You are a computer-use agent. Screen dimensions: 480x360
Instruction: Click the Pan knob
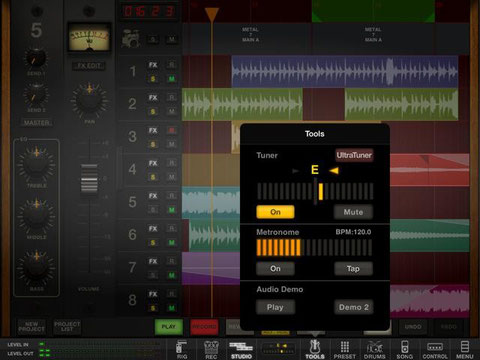click(89, 101)
